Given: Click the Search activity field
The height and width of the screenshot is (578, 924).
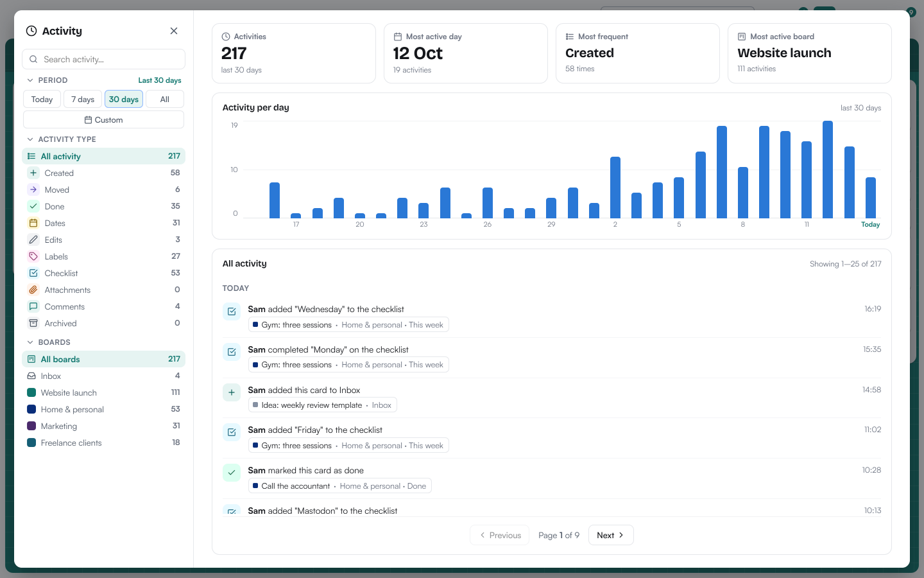Looking at the screenshot, I should (103, 59).
